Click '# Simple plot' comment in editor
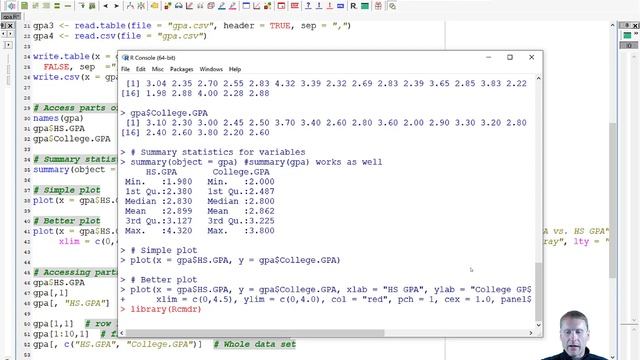This screenshot has height=360, width=640. point(67,190)
